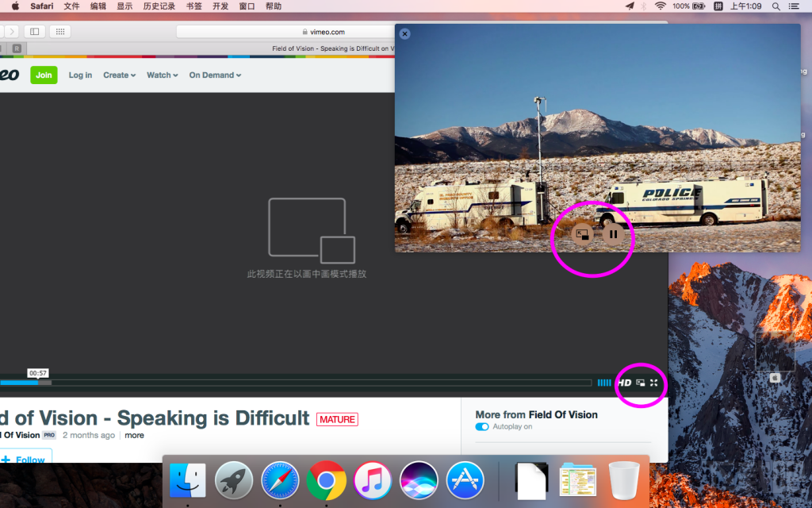
Task: Click the green Join button
Action: (x=44, y=75)
